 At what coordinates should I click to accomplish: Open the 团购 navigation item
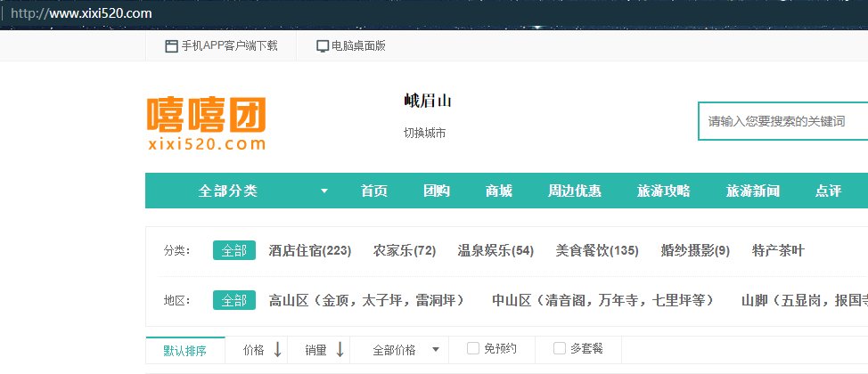click(437, 191)
